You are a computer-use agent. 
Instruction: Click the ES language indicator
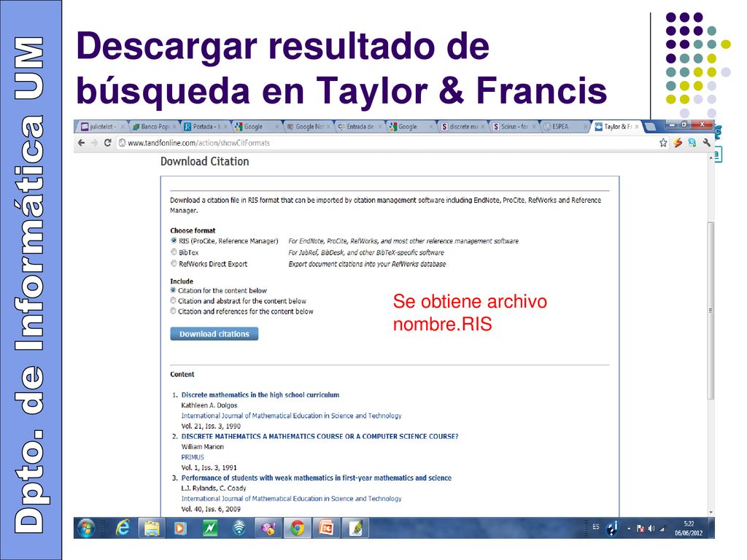pos(595,526)
